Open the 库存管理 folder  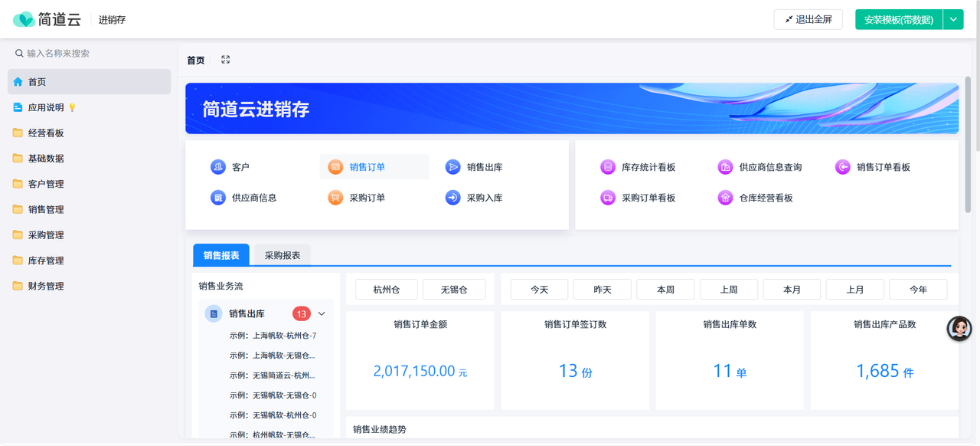[x=89, y=261]
